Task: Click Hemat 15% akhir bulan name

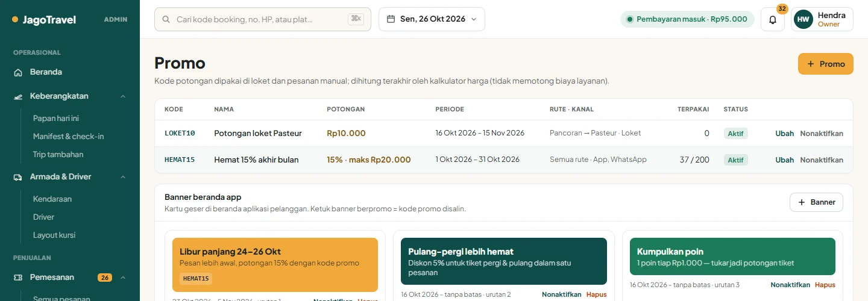Action: coord(256,160)
